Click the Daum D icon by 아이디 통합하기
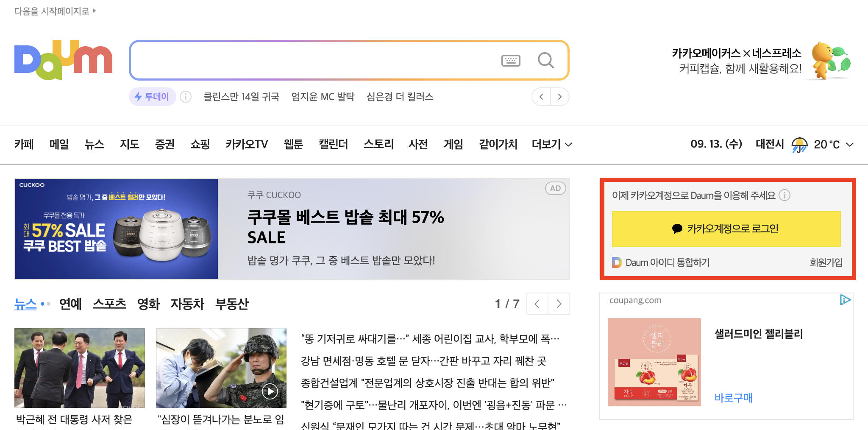Image resolution: width=868 pixels, height=430 pixels. coord(617,262)
